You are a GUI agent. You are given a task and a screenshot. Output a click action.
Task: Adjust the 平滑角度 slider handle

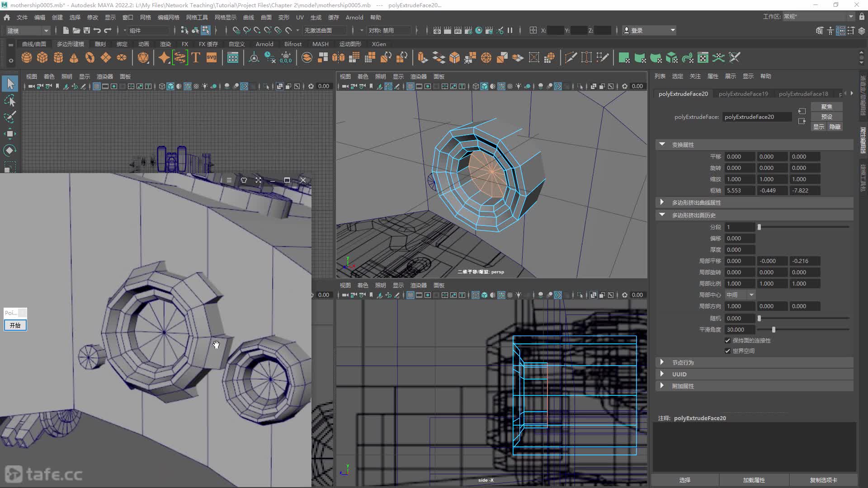point(774,330)
